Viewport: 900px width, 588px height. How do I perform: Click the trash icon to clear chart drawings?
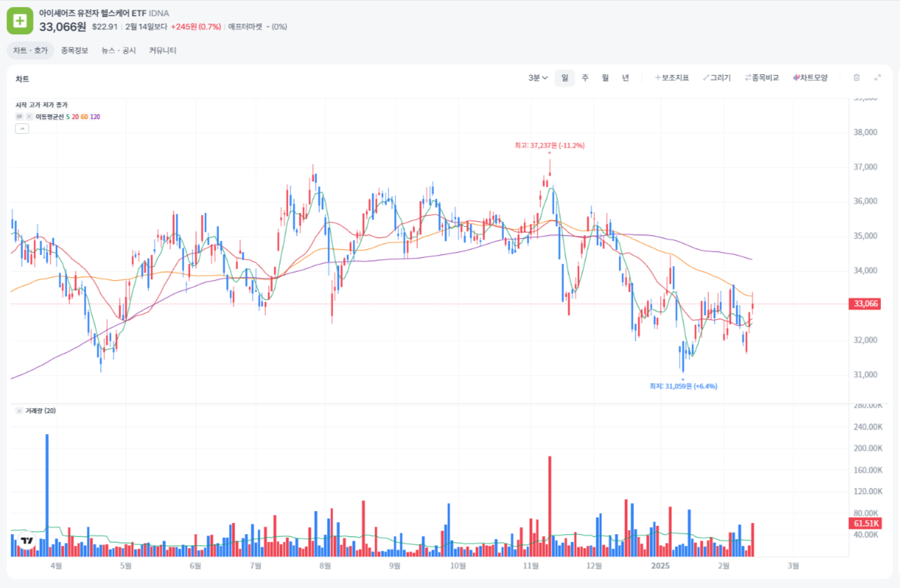pyautogui.click(x=856, y=78)
